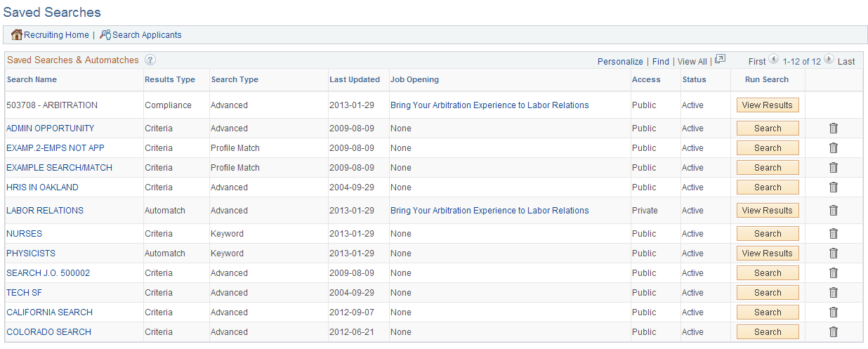Screen dimensions: 868x349
Task: Delete the TECH SF saved search
Action: pos(834,293)
